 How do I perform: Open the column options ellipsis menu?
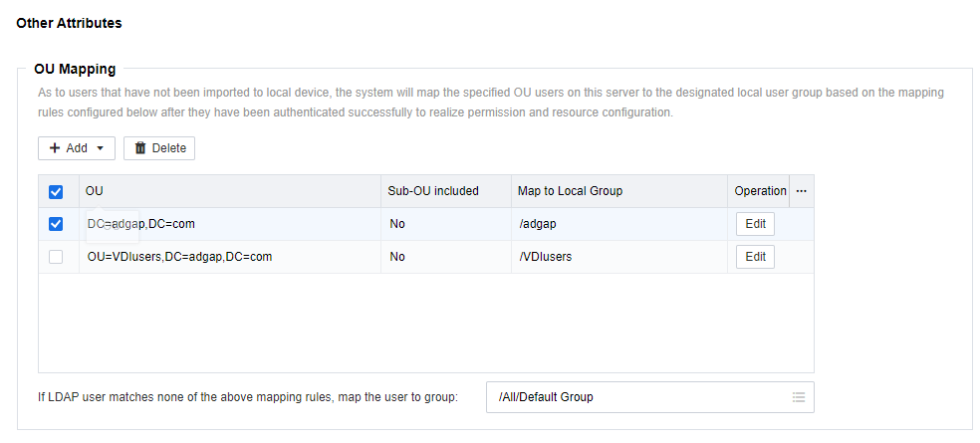(x=802, y=191)
